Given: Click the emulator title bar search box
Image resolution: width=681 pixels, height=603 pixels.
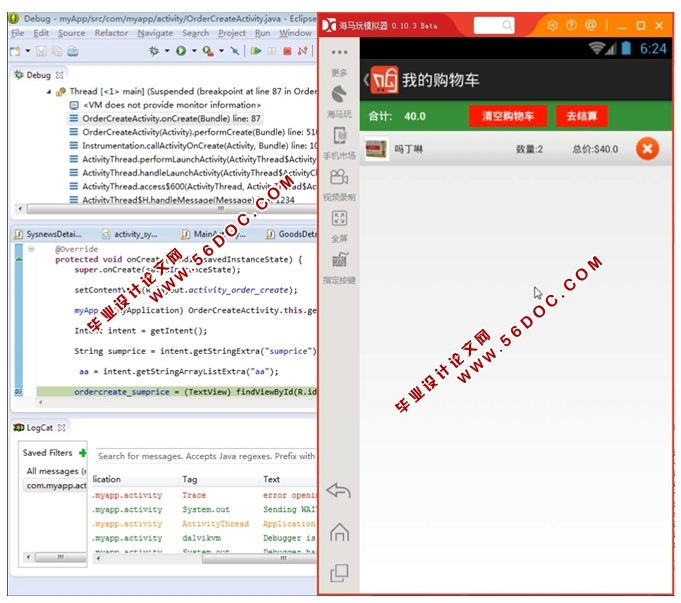Looking at the screenshot, I should tap(494, 25).
